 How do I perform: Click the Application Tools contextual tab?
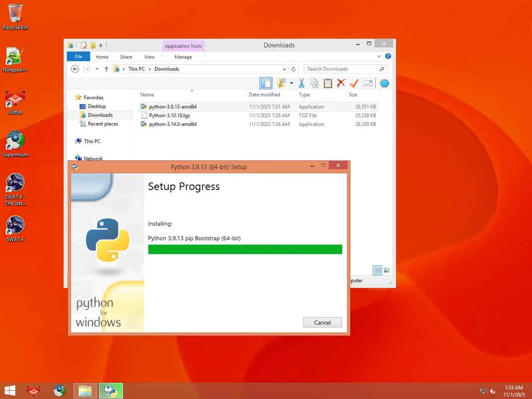(x=183, y=46)
